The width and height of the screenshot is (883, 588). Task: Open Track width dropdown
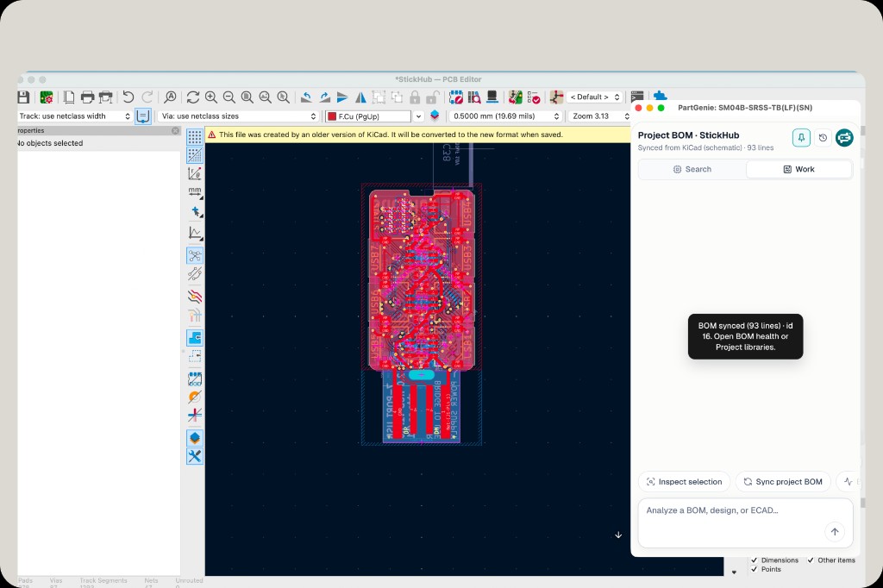(75, 116)
